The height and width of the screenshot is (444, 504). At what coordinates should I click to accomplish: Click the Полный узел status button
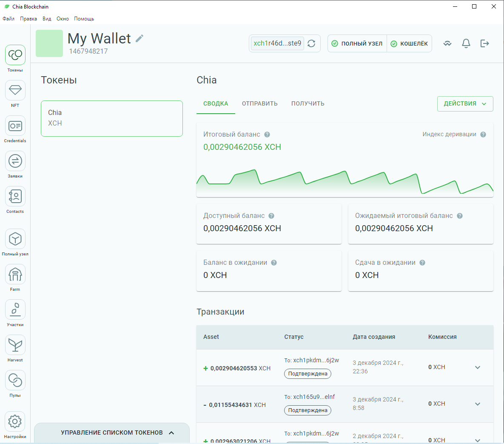[357, 43]
